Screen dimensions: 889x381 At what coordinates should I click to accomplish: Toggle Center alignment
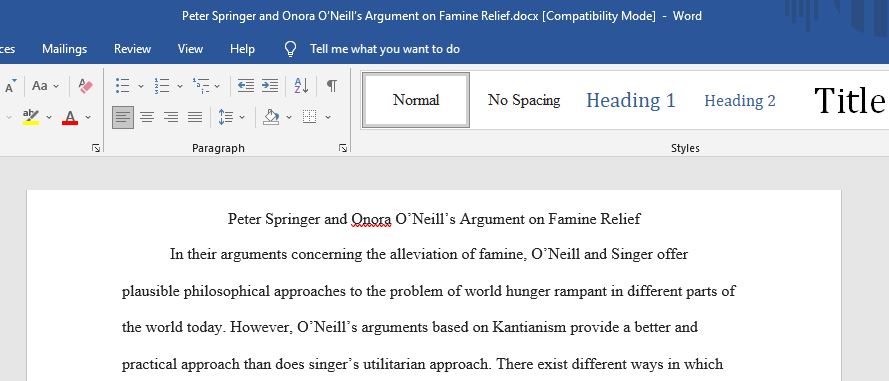[x=147, y=117]
